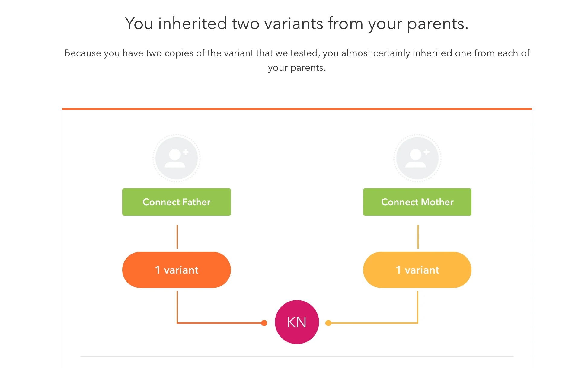The width and height of the screenshot is (588, 368).
Task: Click the yellow line below Connect Mother
Action: tap(418, 237)
